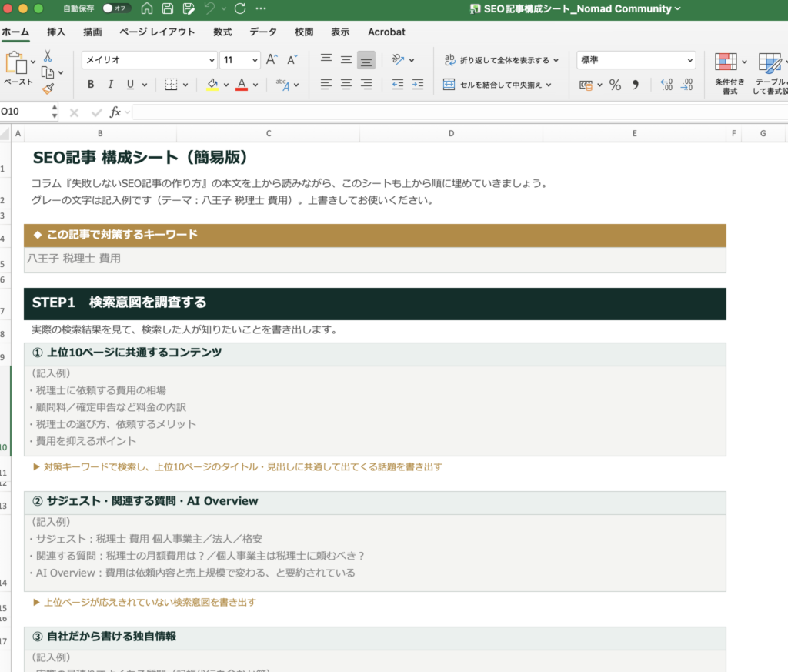Click the text orientation icon
This screenshot has height=672, width=788.
coord(398,60)
